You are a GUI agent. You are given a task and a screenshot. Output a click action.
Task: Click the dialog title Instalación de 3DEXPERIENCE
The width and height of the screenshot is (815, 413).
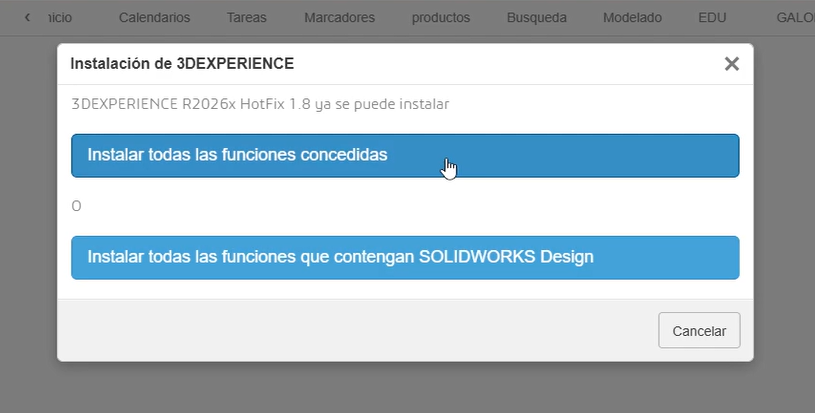tap(181, 64)
